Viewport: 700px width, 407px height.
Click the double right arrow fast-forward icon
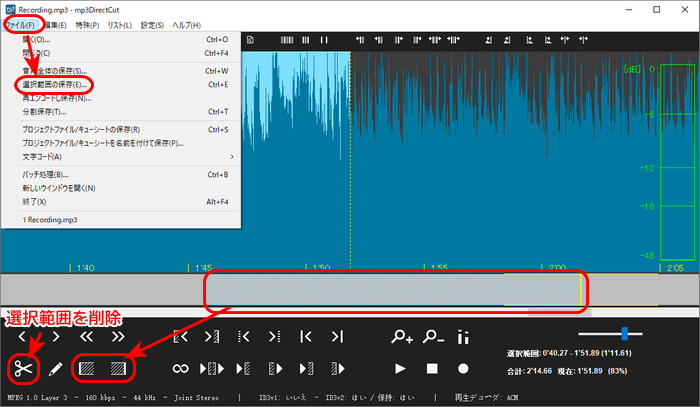(118, 336)
